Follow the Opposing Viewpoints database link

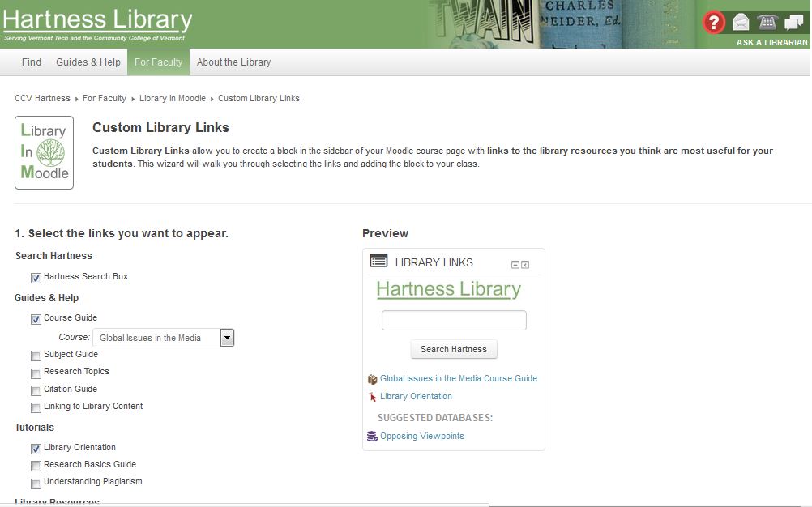pyautogui.click(x=422, y=436)
